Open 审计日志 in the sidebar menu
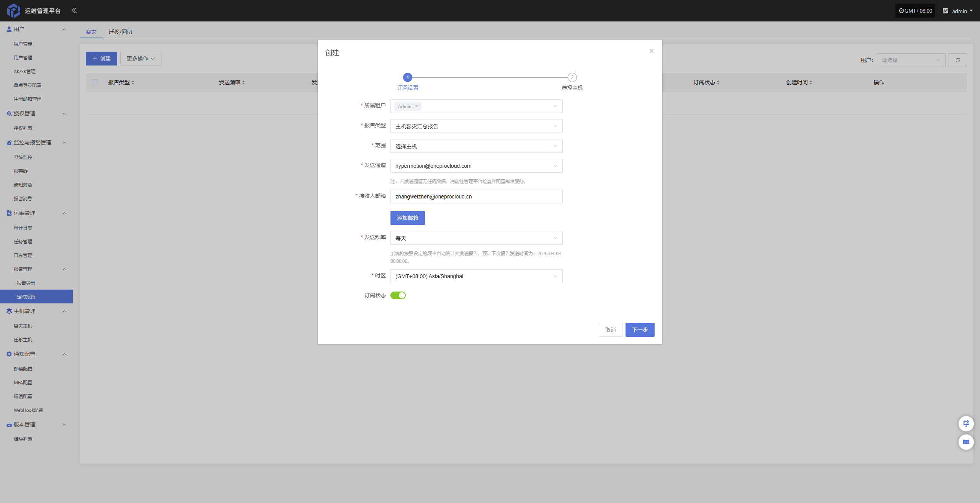This screenshot has width=980, height=503. pyautogui.click(x=23, y=228)
